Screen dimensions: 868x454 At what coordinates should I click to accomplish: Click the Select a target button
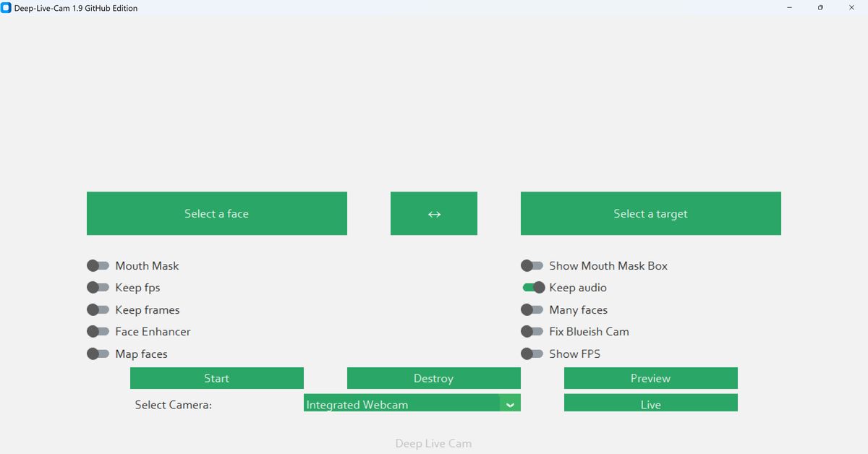[651, 213]
